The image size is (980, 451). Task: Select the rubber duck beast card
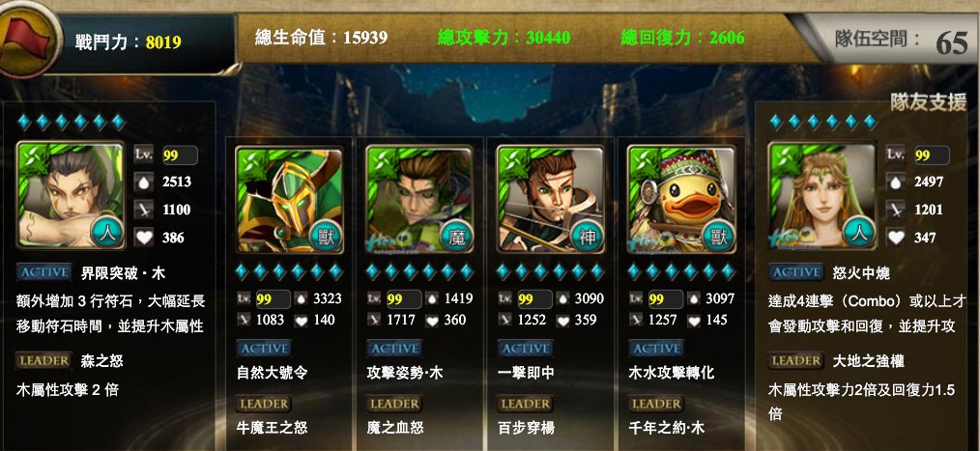click(x=681, y=199)
